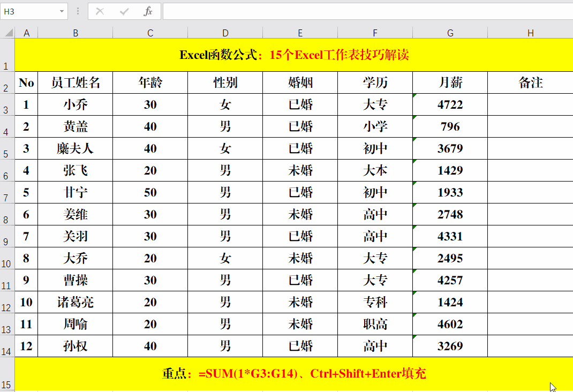Image resolution: width=573 pixels, height=392 pixels.
Task: Click the 大本 education cell
Action: coord(375,170)
